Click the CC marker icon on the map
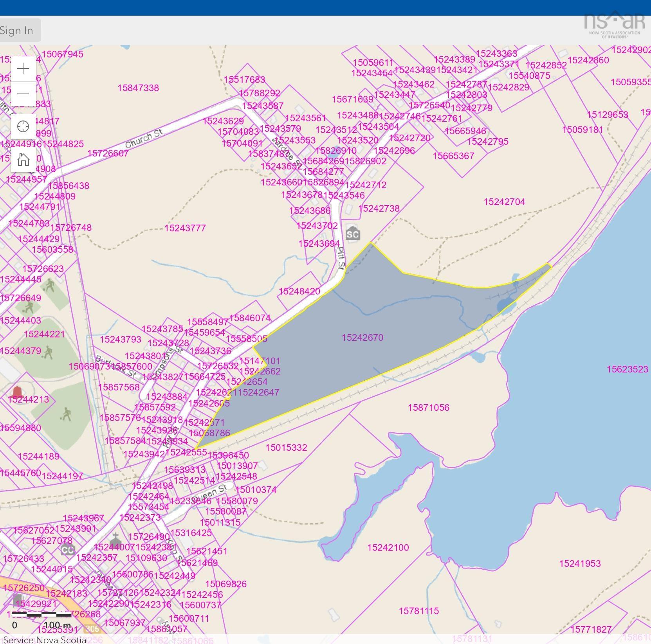 click(x=67, y=550)
